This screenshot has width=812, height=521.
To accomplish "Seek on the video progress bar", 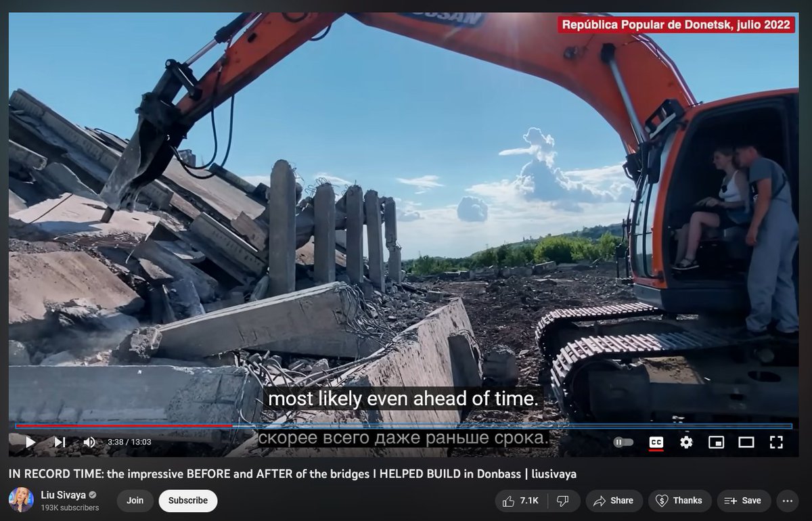I will [x=404, y=426].
